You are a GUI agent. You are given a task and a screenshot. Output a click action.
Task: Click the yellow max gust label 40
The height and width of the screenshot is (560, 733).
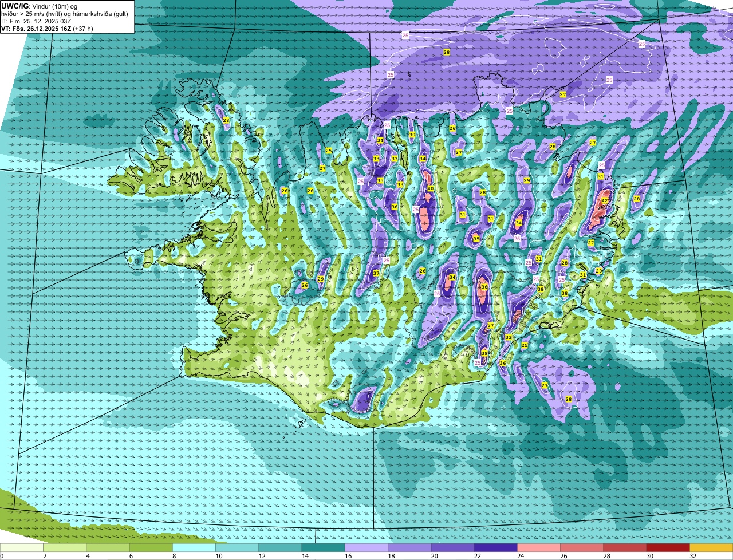[x=431, y=189]
